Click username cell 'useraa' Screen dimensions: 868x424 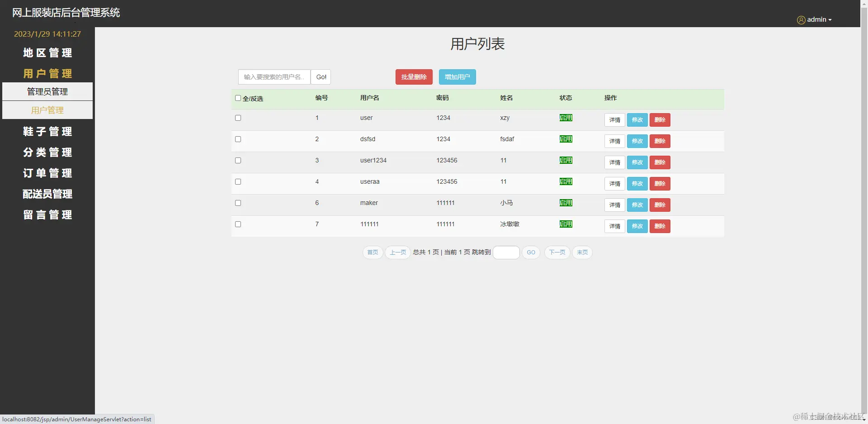pyautogui.click(x=370, y=181)
